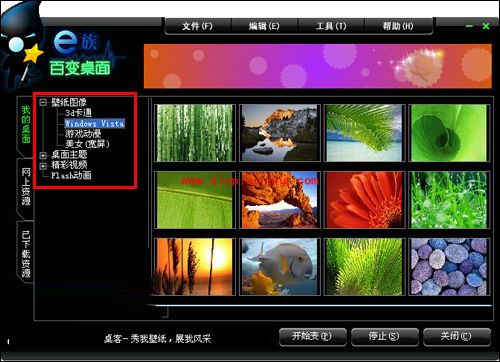Expand the 桌面主题 tree node
The height and width of the screenshot is (362, 500).
[43, 155]
